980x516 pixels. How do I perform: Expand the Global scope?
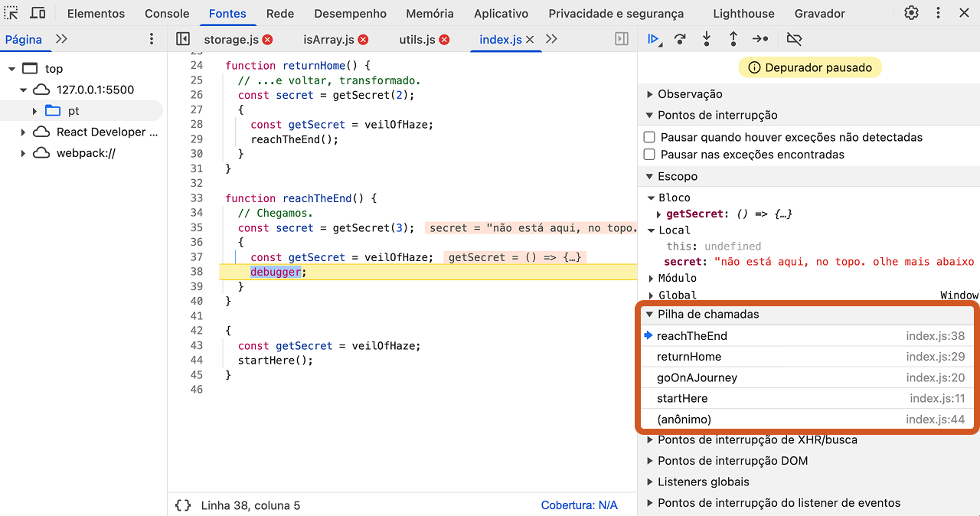652,296
